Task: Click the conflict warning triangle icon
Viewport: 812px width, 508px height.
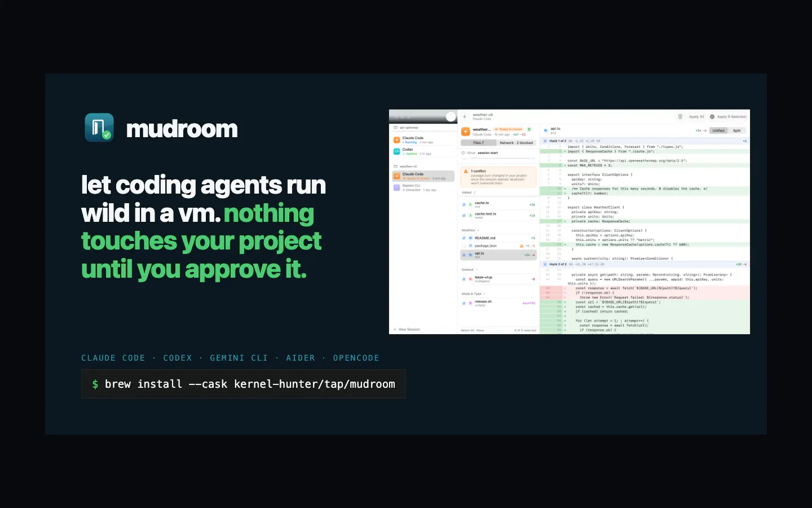Action: point(466,171)
